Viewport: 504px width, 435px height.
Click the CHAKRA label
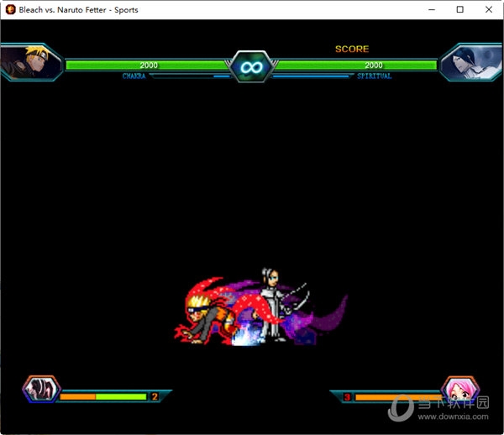point(134,76)
